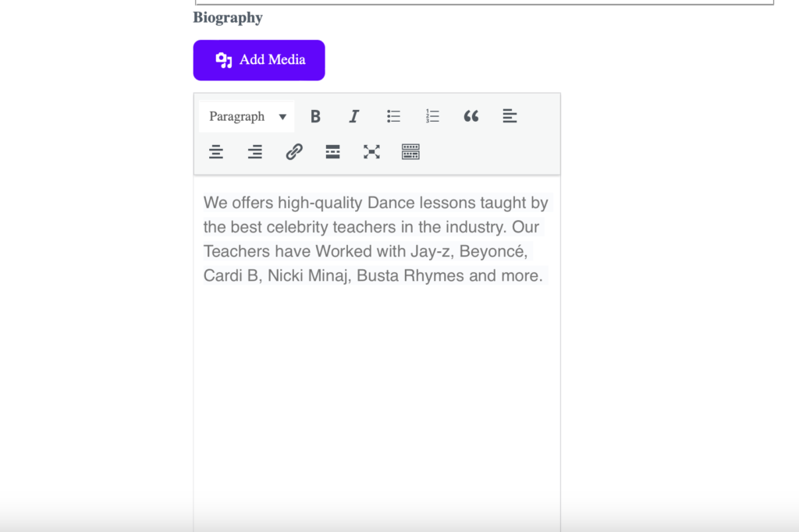Viewport: 799px width, 532px height.
Task: Toggle the toolbar kitchen sink
Action: coord(410,152)
